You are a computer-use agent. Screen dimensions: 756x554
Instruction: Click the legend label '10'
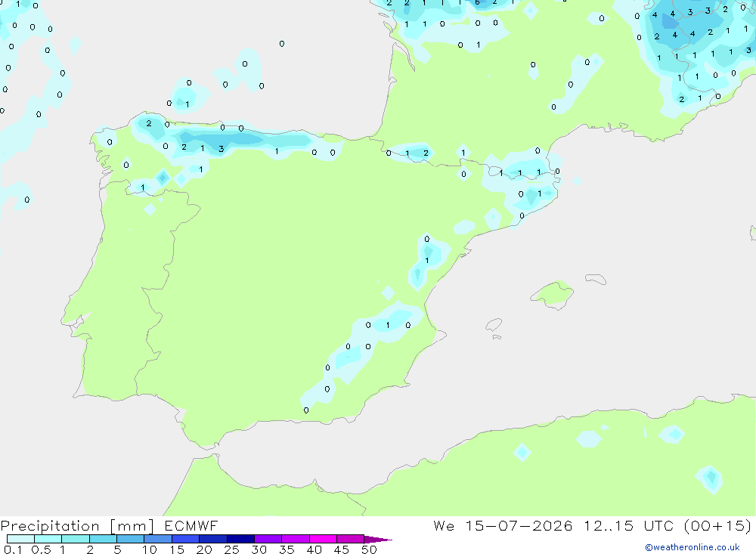pos(150,549)
